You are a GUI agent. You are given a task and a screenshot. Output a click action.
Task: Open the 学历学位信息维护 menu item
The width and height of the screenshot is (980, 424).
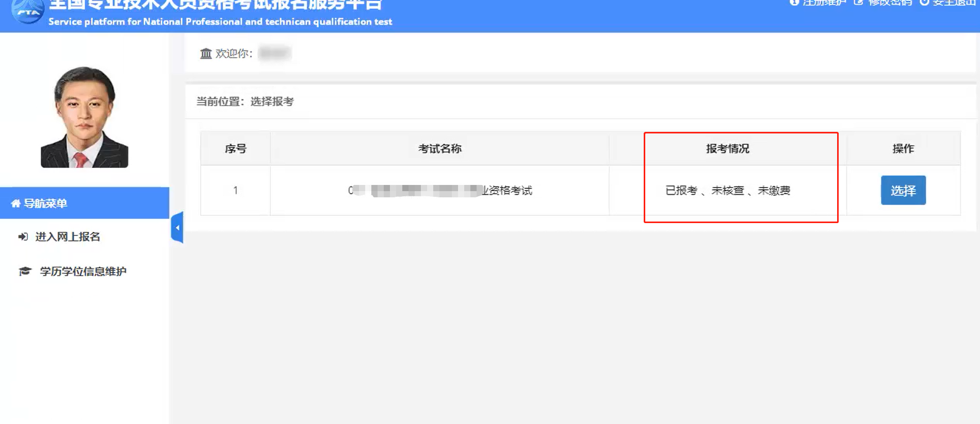pos(83,272)
